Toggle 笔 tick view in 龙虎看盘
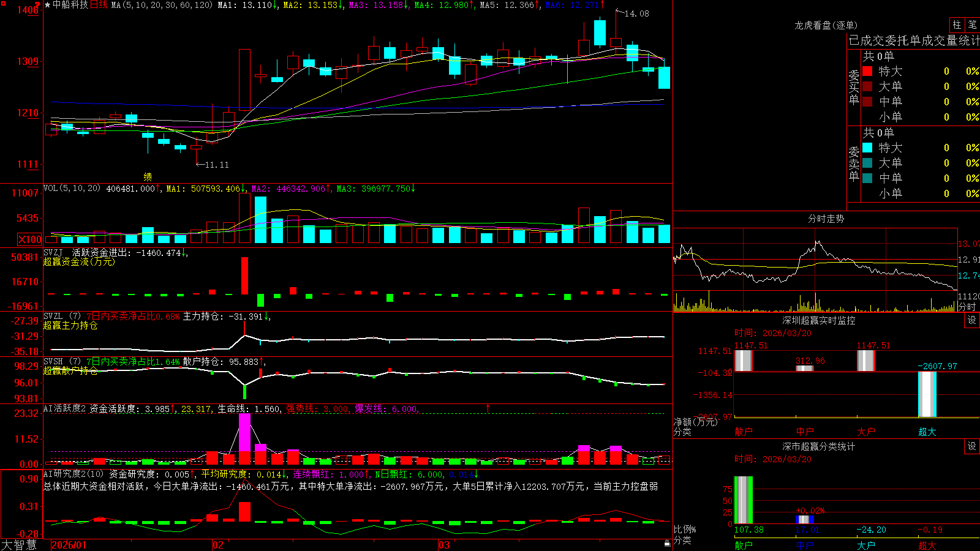This screenshot has width=980, height=551. pyautogui.click(x=972, y=24)
